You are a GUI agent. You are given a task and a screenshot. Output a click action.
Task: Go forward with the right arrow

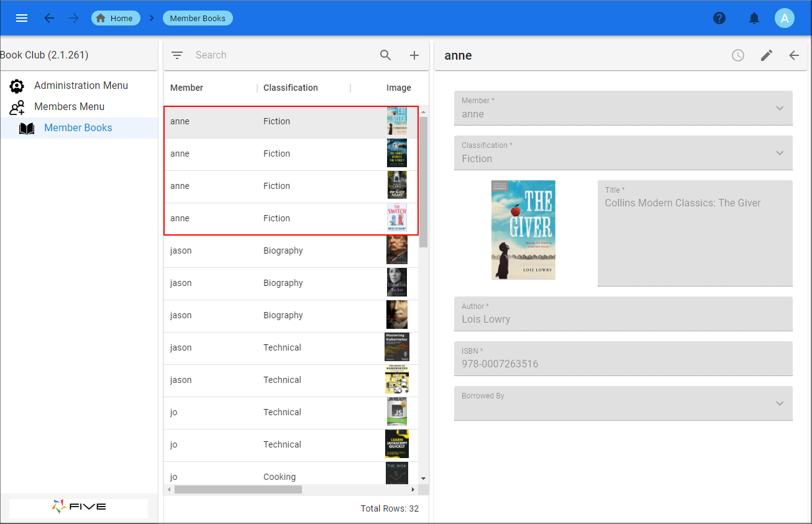[74, 18]
